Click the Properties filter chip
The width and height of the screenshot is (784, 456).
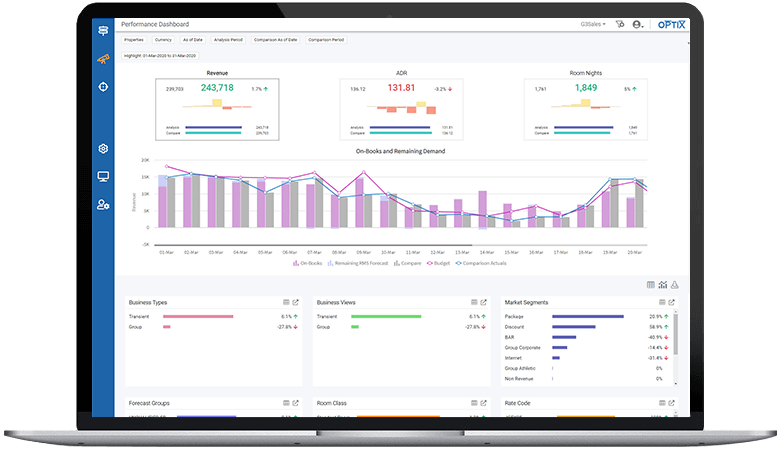[134, 40]
